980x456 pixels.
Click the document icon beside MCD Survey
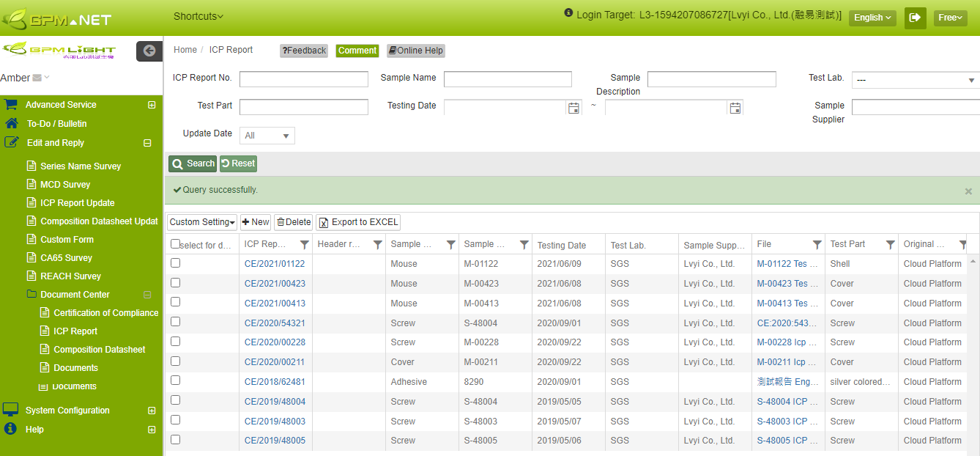[31, 184]
